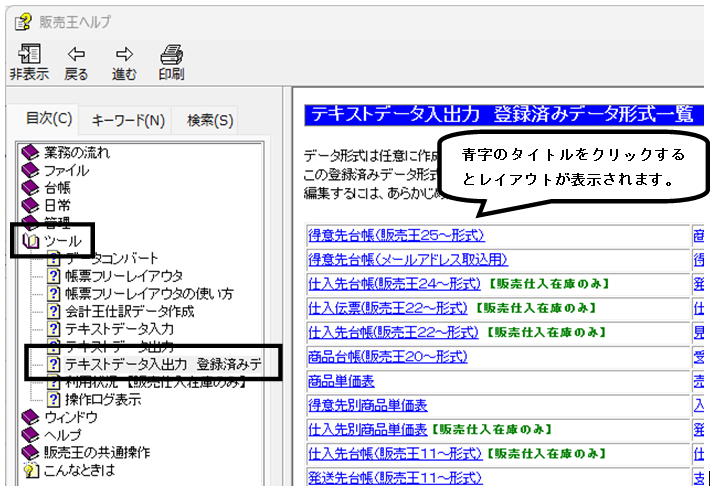Open 仕入先別商品単価表 link
This screenshot has height=492, width=716.
coord(368,429)
